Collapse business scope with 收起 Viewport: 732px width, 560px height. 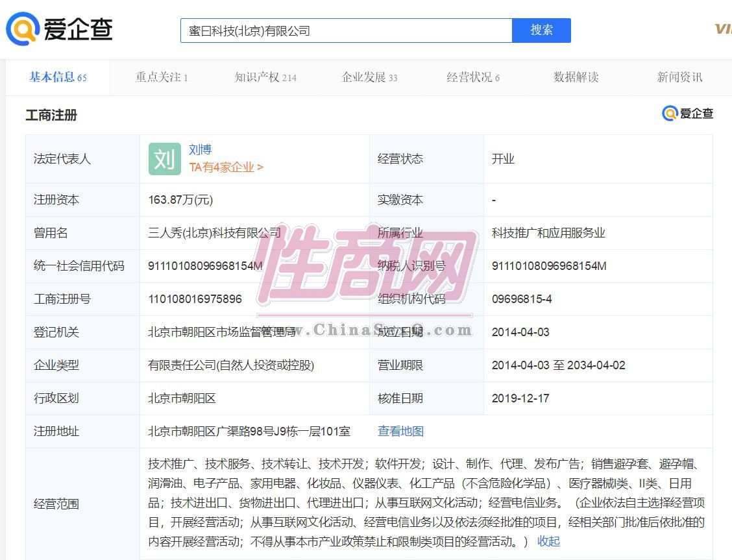tap(548, 541)
